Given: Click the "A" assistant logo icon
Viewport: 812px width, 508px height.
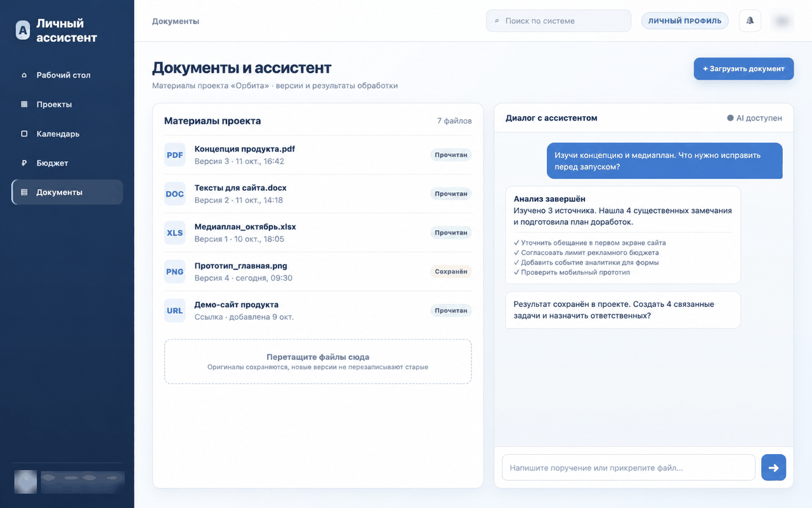Looking at the screenshot, I should 23,30.
